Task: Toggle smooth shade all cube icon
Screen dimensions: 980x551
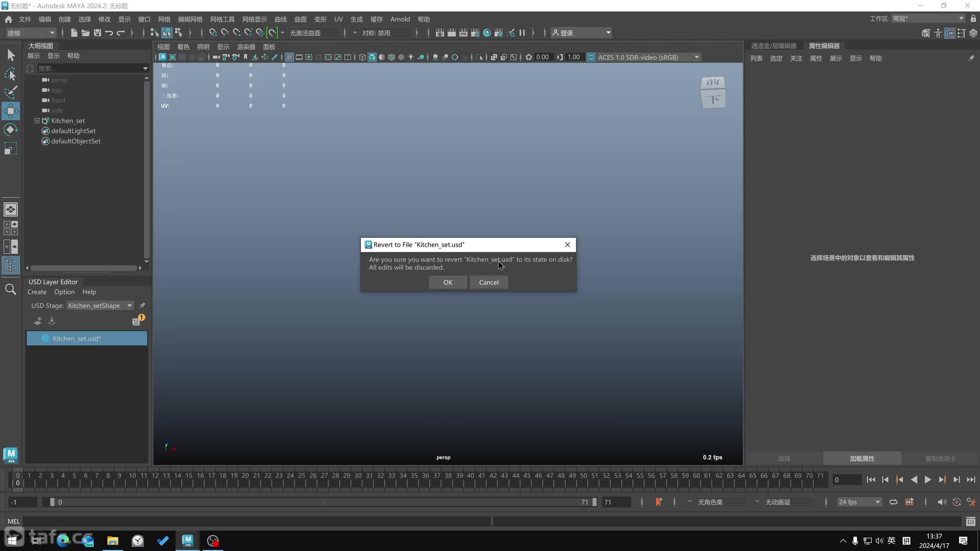Action: [372, 57]
